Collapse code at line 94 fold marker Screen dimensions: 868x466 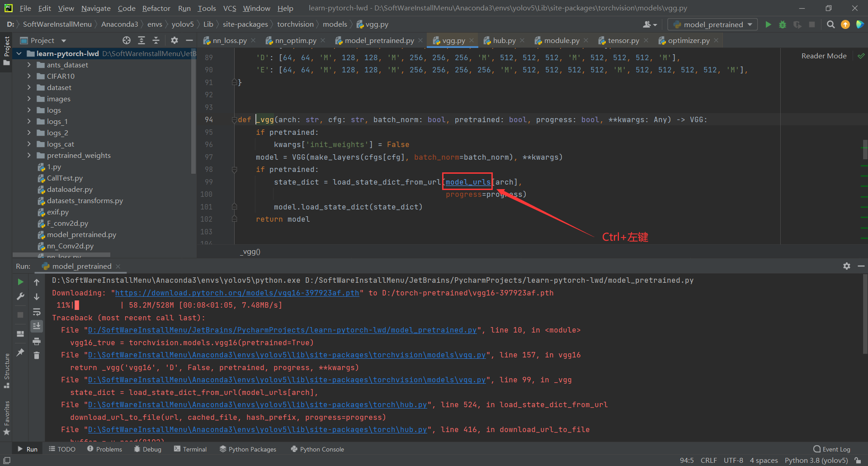(x=234, y=120)
